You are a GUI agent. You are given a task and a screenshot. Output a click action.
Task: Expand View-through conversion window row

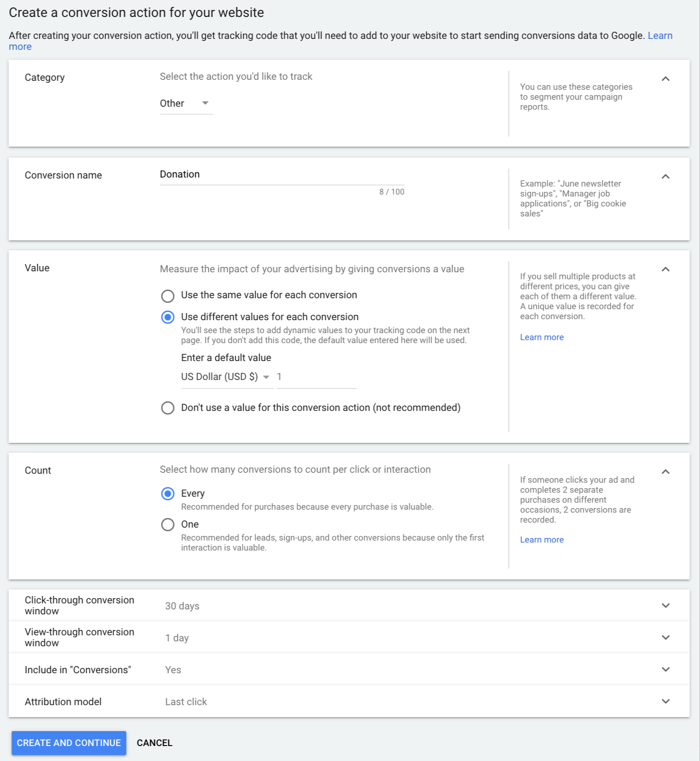pos(665,637)
